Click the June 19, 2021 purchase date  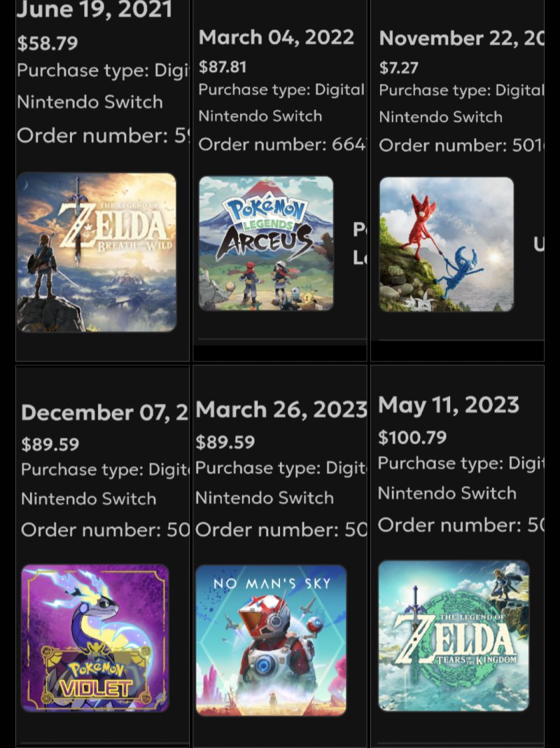click(x=94, y=10)
